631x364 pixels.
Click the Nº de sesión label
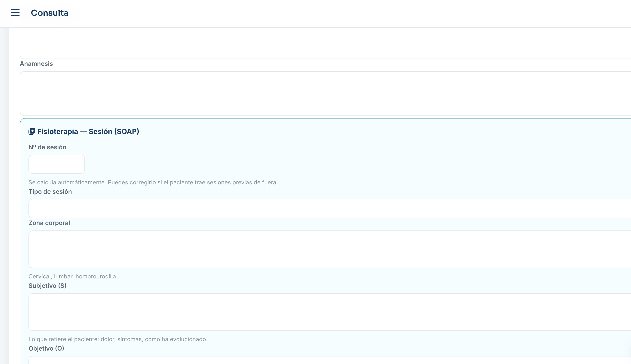(47, 147)
